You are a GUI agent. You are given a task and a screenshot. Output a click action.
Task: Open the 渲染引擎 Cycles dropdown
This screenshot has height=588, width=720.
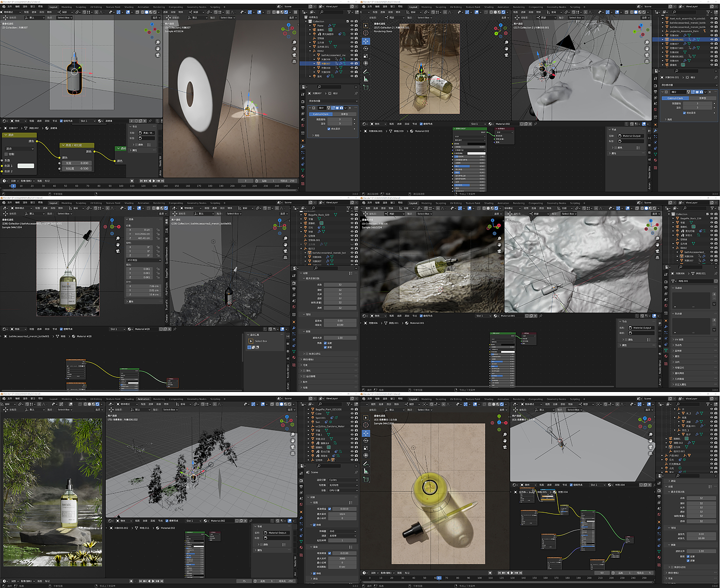tap(343, 480)
